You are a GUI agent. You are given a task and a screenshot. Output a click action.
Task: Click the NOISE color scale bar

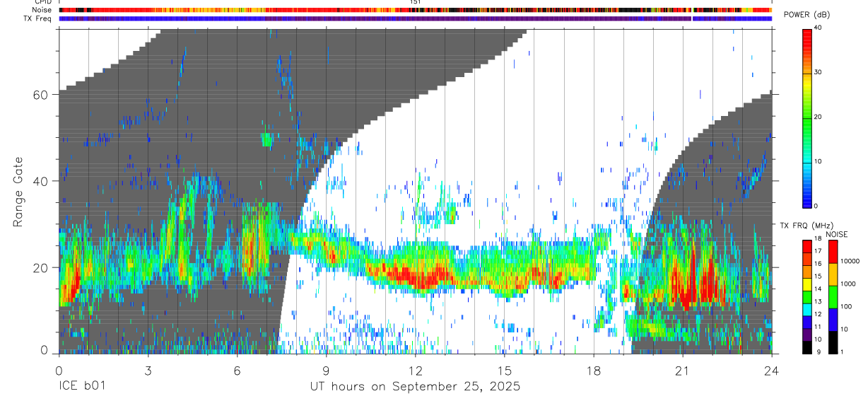[x=833, y=296]
